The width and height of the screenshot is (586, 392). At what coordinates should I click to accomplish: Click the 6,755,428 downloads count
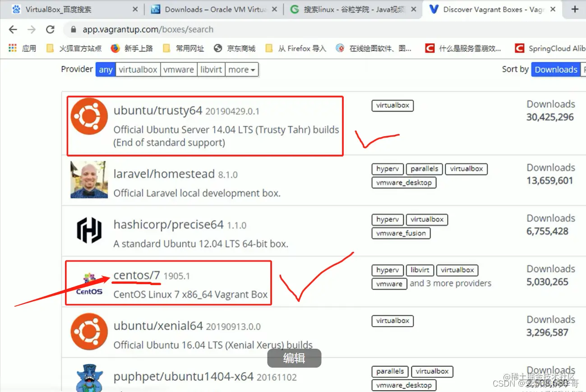click(547, 231)
